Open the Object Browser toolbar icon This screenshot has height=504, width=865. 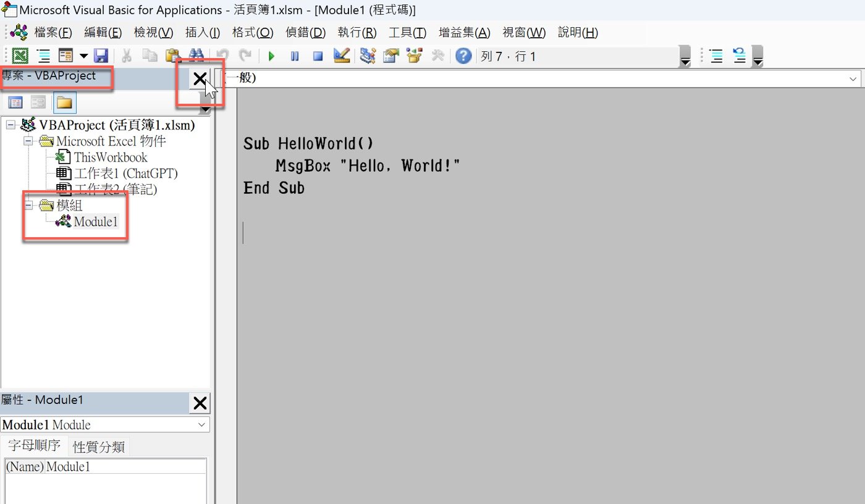tap(414, 56)
